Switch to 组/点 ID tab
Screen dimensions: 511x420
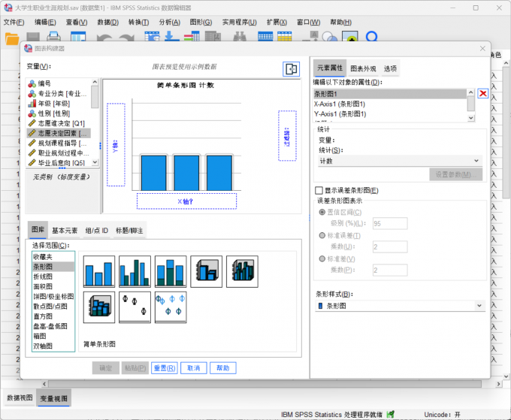[96, 231]
